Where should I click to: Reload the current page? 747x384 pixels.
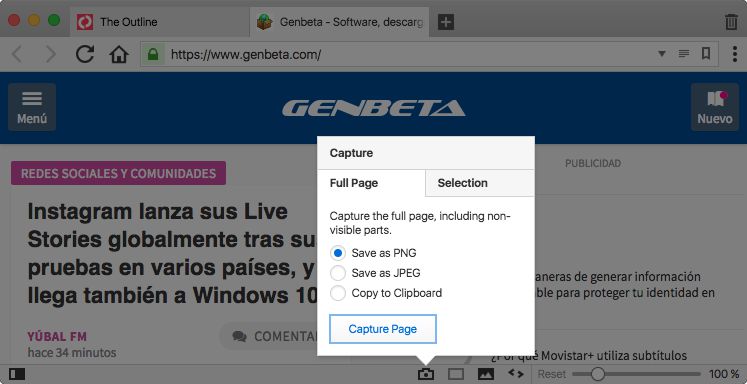pos(85,54)
